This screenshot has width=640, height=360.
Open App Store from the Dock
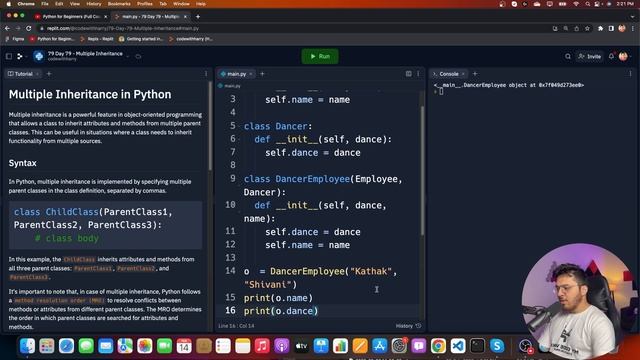pos(379,346)
